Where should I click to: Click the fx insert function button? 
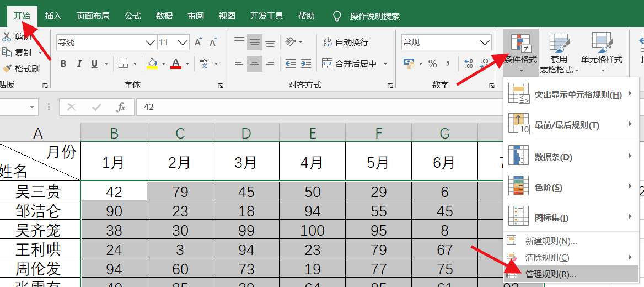point(121,107)
